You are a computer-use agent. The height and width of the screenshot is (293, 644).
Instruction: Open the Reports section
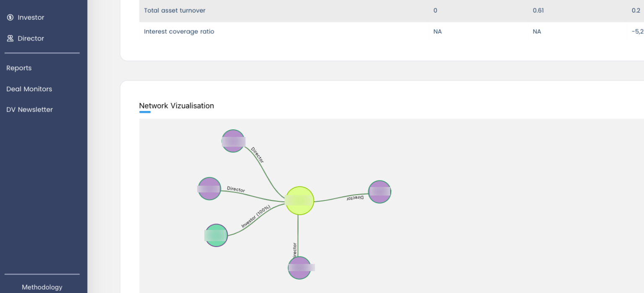(x=19, y=68)
